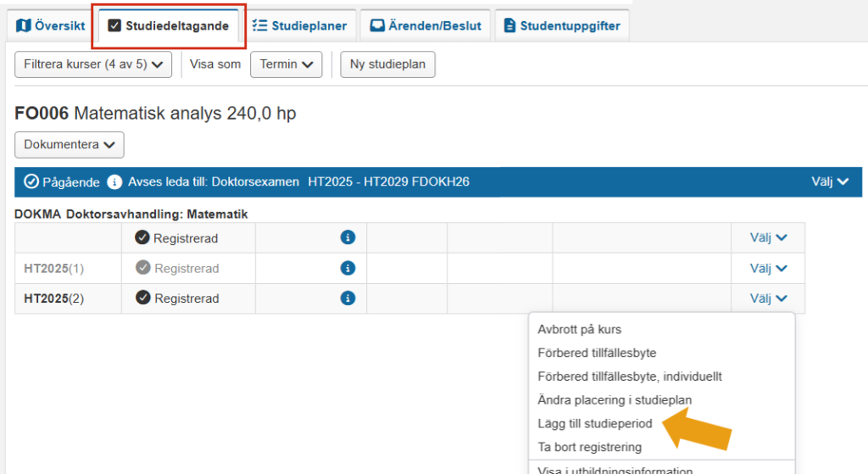Open the Dokumentera dropdown
Image resolution: width=868 pixels, height=474 pixels.
coord(70,144)
